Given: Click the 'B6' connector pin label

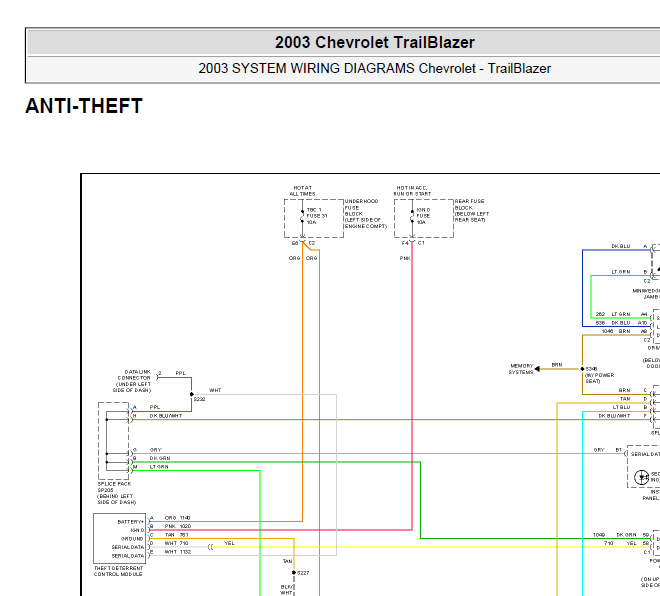Looking at the screenshot, I should 295,243.
